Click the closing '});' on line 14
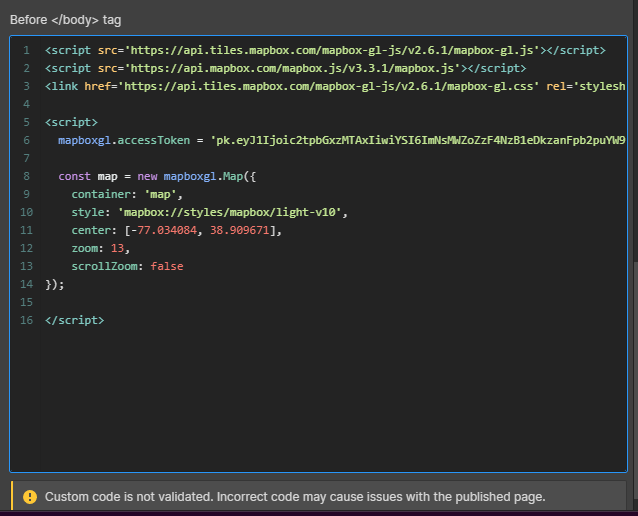The image size is (638, 516). 55,284
